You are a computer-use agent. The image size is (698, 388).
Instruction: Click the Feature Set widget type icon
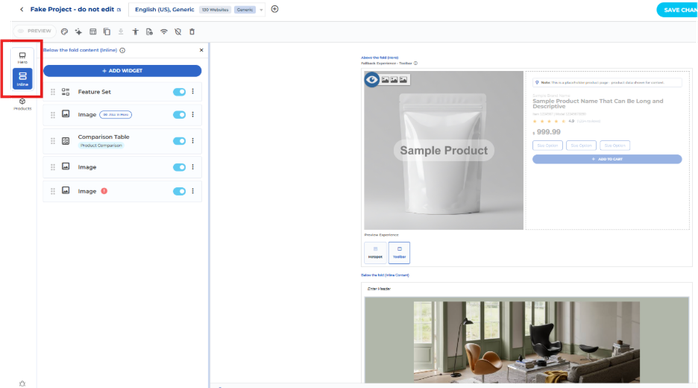(65, 92)
